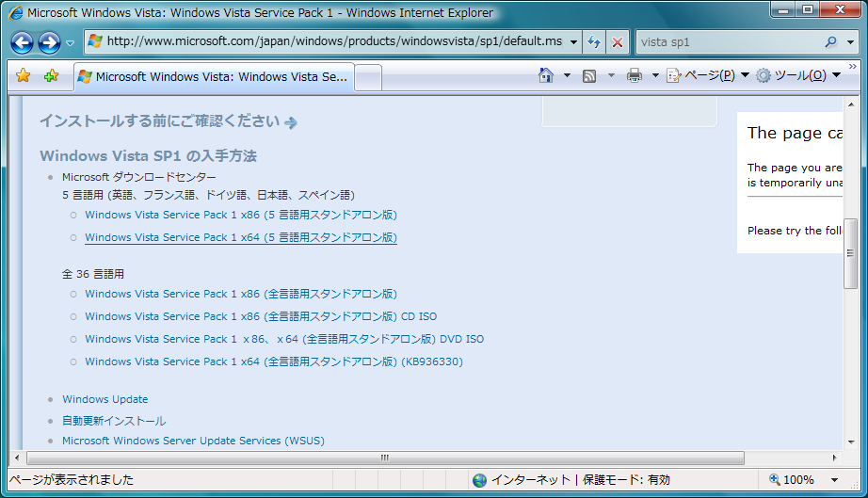Screen dimensions: 868x498
Task: Click the internet zone globe icon
Action: point(479,480)
